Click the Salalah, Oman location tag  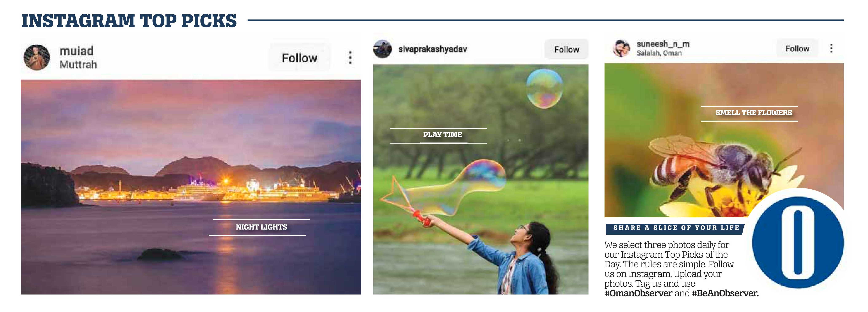point(659,53)
